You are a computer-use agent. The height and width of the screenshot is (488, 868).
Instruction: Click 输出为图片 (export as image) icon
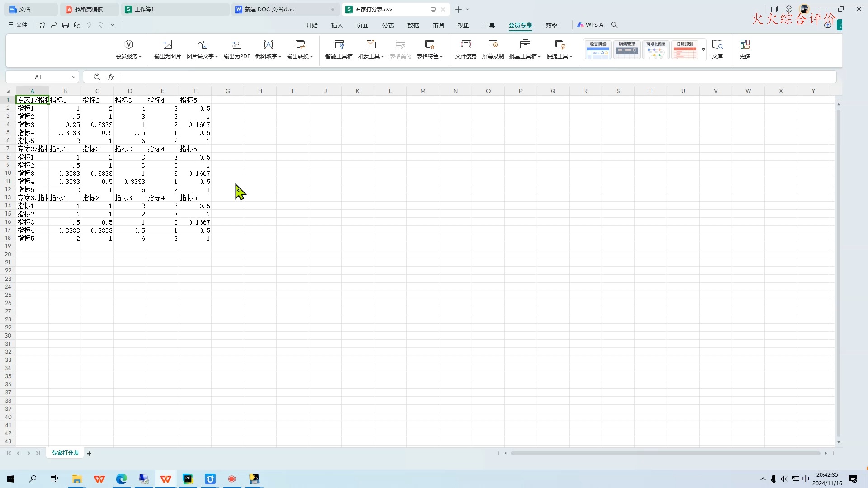point(167,45)
